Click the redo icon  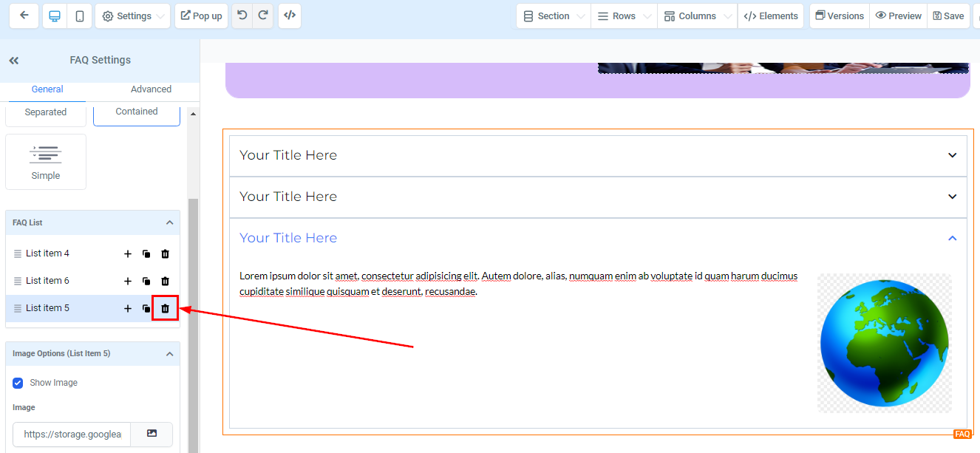[x=263, y=16]
